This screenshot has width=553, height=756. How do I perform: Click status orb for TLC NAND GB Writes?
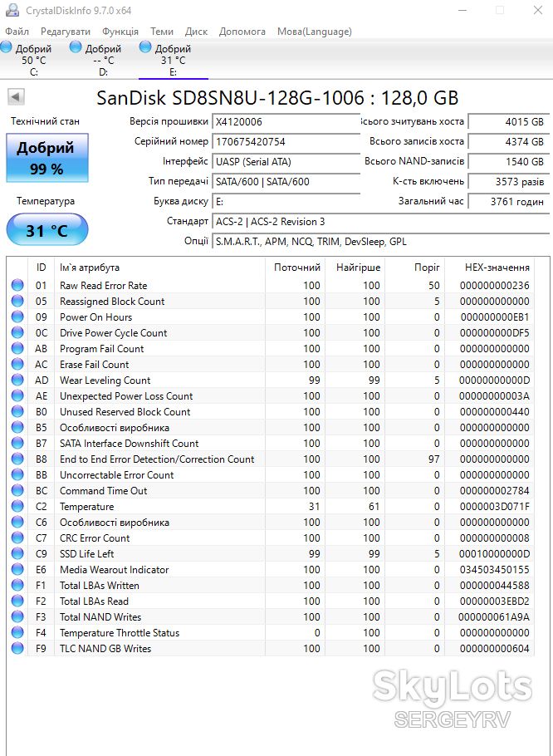(x=17, y=648)
